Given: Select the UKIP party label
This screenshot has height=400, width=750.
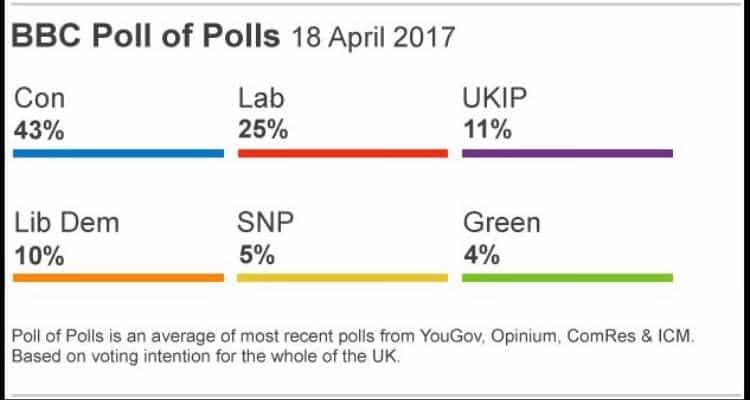Looking at the screenshot, I should [x=491, y=101].
